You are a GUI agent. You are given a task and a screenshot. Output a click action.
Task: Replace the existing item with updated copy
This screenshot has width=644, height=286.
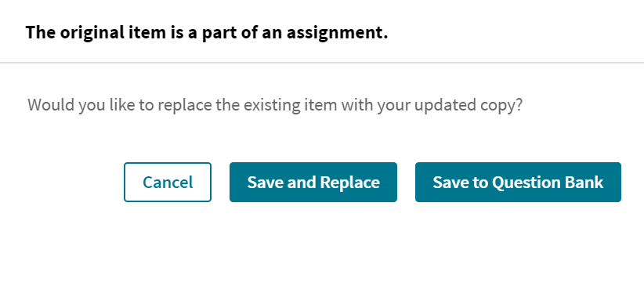point(313,182)
